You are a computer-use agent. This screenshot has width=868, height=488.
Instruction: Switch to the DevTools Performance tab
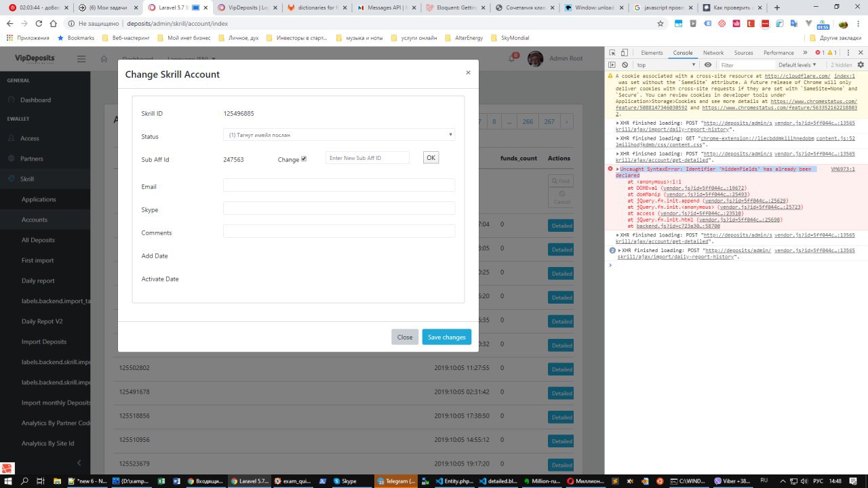click(x=778, y=53)
